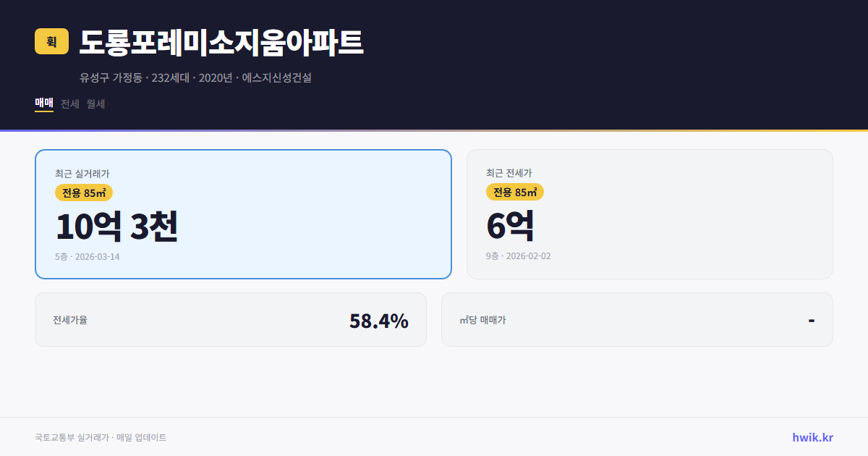Image resolution: width=868 pixels, height=456 pixels.
Task: Click the dash placeholder on ㎡당 매매가 card
Action: (x=812, y=319)
